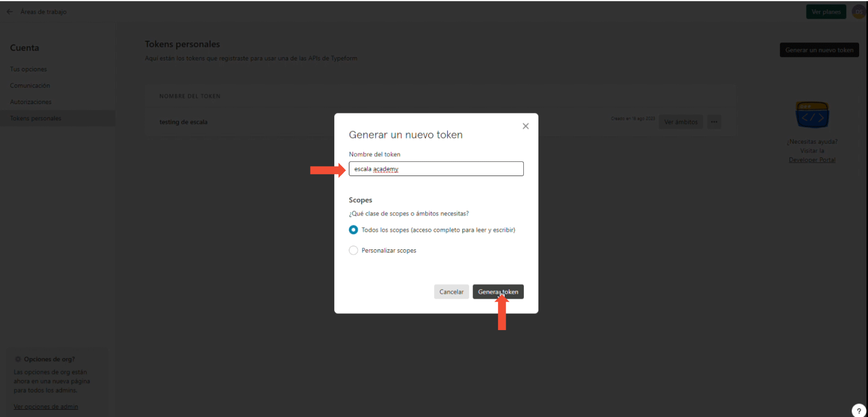
Task: Select Personalizar scopes radio option
Action: pos(354,250)
